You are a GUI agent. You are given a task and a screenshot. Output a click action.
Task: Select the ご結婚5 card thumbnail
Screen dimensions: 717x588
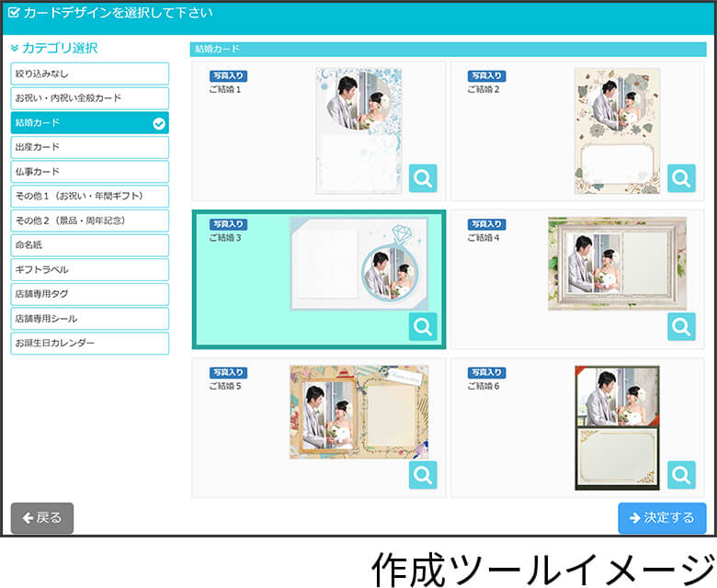click(358, 412)
